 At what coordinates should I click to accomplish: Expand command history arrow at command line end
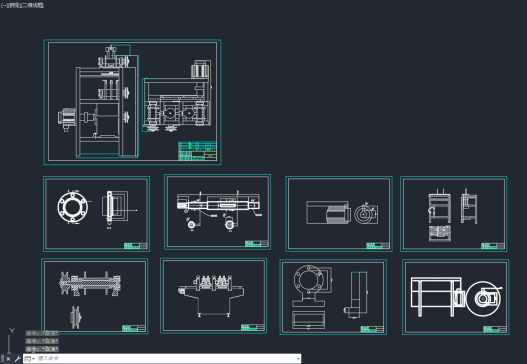coord(298,359)
